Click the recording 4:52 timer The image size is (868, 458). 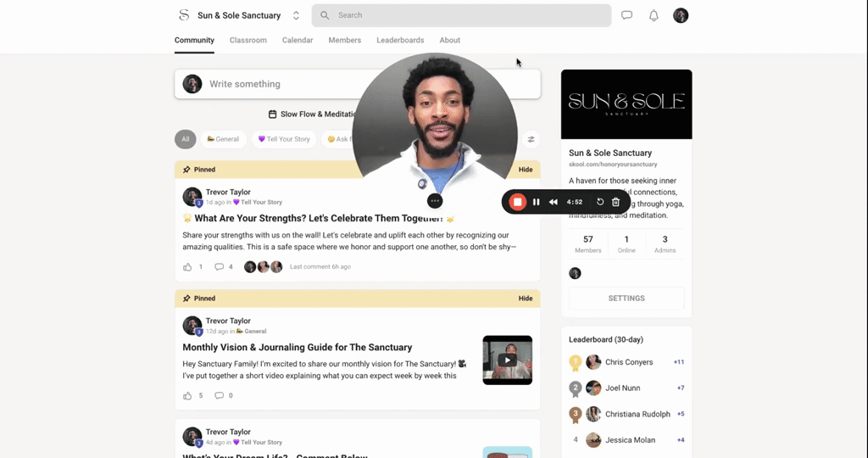575,202
